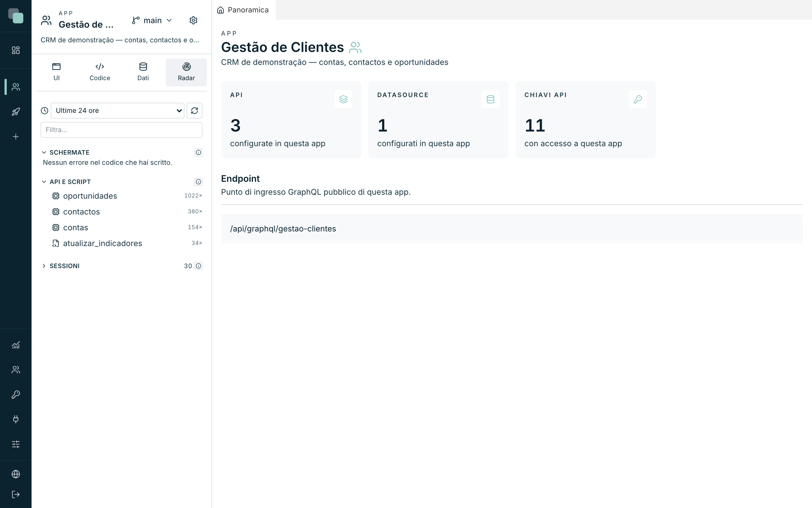Open the Ultime 24 ore time range dropdown
The image size is (812, 508).
[118, 111]
